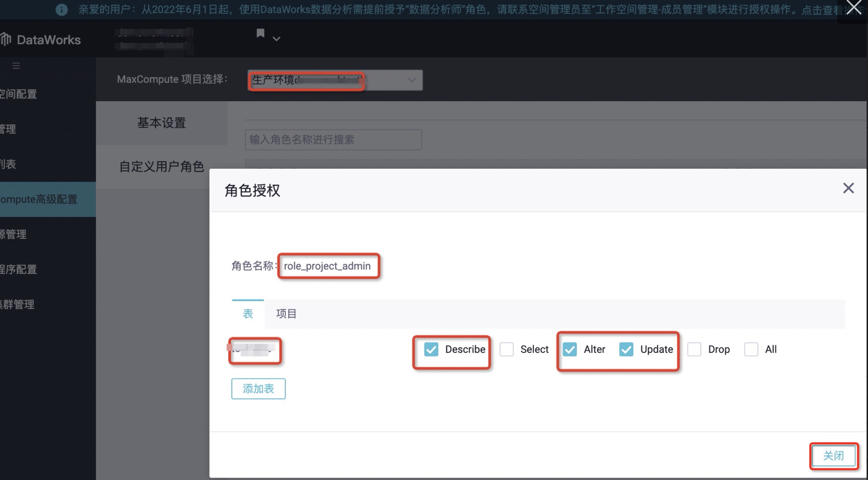868x480 pixels.
Task: Open 基本设置 in the side menu
Action: 162,123
